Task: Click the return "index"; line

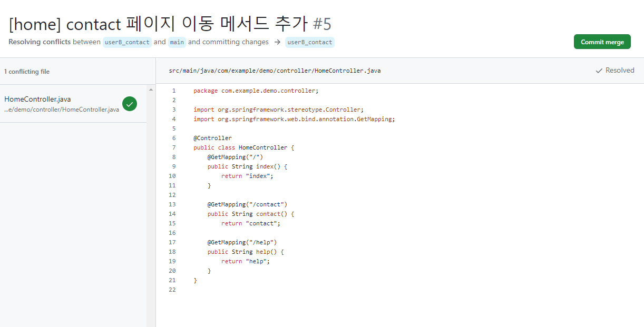Action: point(248,176)
